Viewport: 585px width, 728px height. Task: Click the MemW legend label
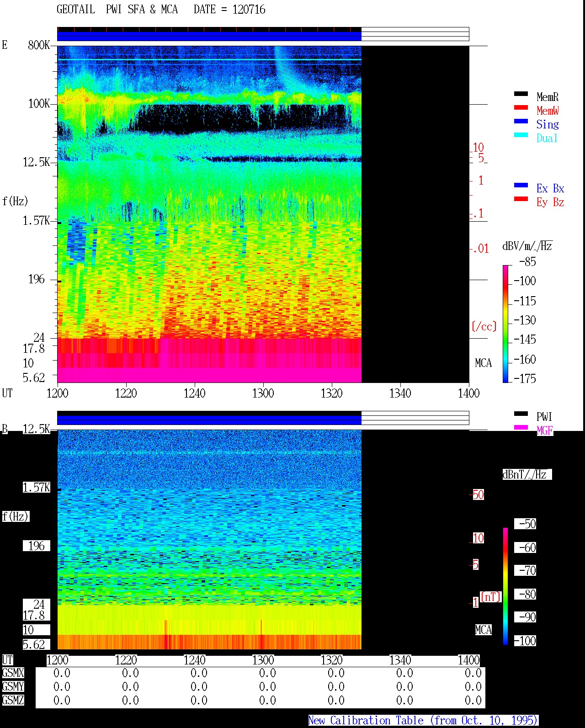pos(548,111)
